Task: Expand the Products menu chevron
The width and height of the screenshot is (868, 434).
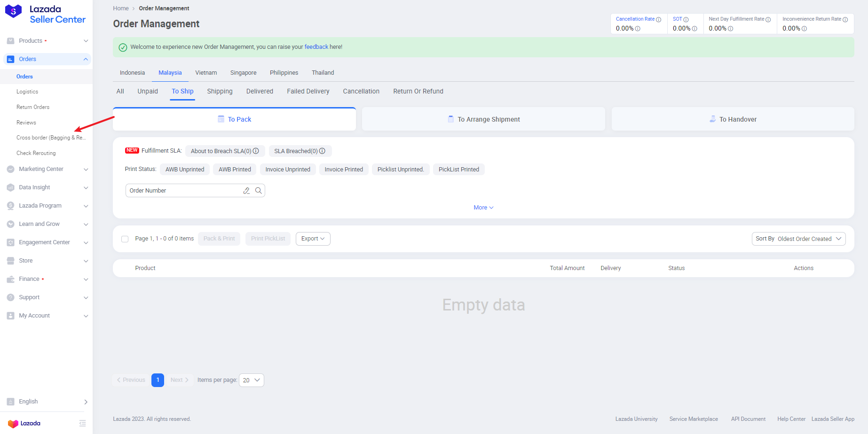Action: (x=86, y=41)
